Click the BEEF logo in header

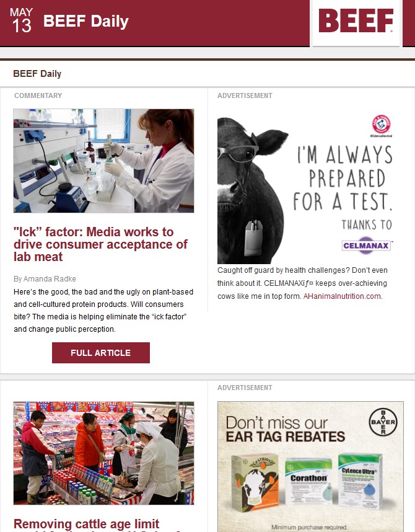click(x=356, y=21)
